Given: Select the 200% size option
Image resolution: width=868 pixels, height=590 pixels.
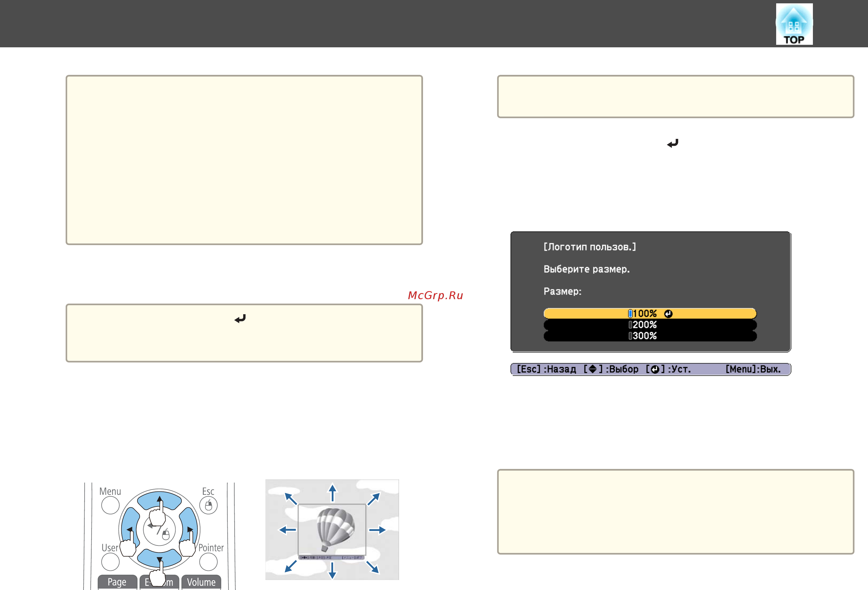Looking at the screenshot, I should pos(650,324).
